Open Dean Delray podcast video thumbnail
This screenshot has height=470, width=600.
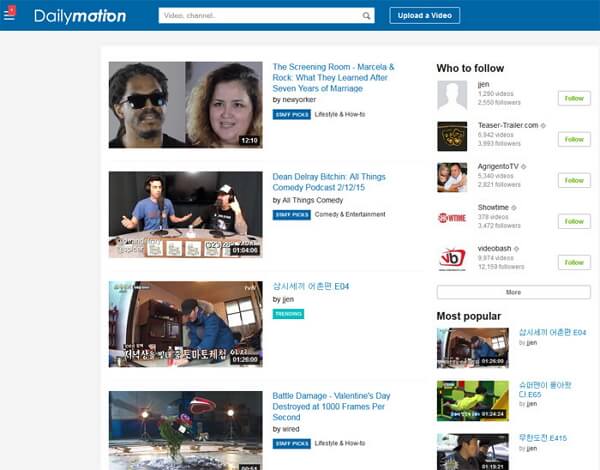(x=186, y=214)
